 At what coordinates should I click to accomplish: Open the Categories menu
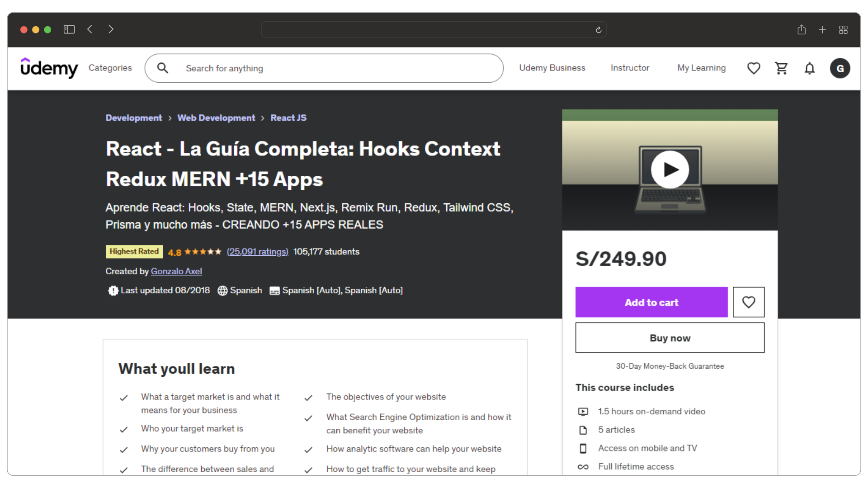tap(110, 68)
